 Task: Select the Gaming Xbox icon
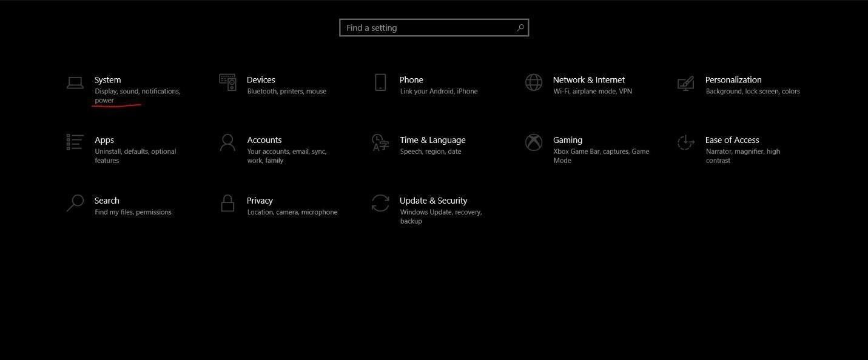(533, 141)
